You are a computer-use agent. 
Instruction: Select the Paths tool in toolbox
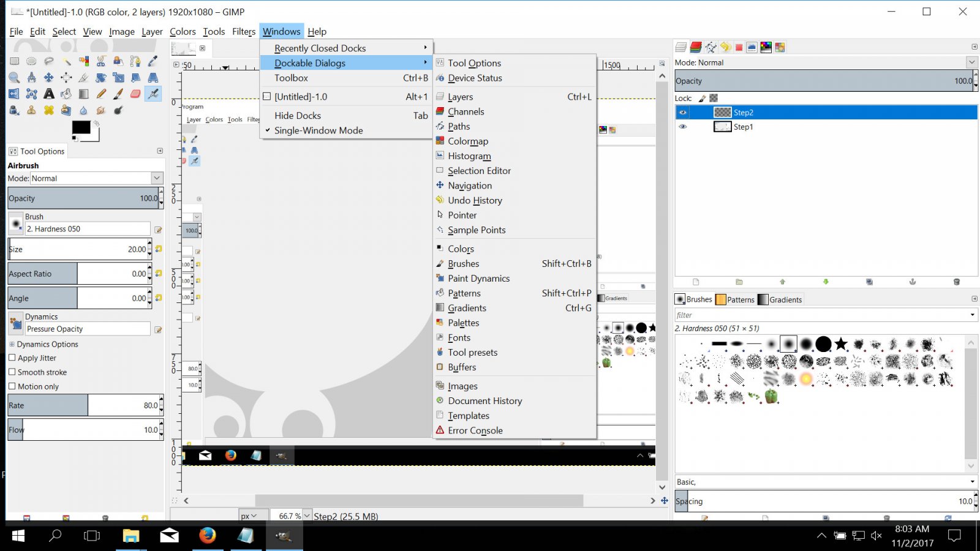tap(135, 61)
